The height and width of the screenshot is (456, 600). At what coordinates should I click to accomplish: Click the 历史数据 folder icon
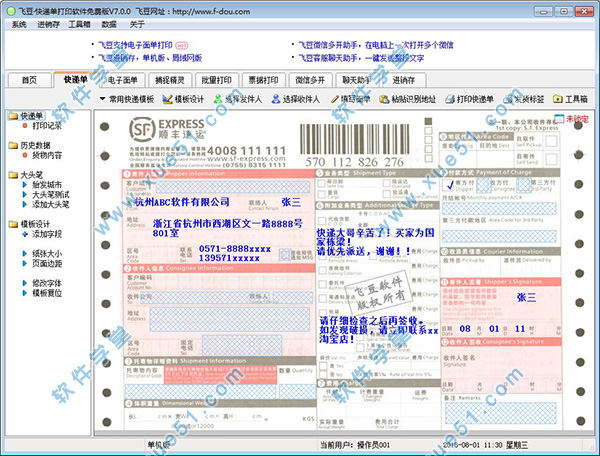pos(13,145)
